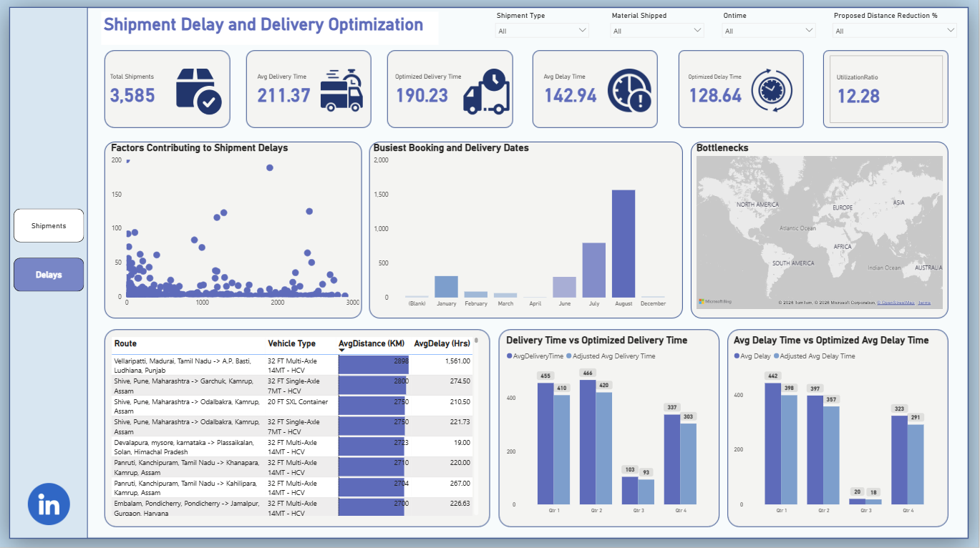Click the Qtr 3 adjusted delivery bar labeled 93

(646, 492)
